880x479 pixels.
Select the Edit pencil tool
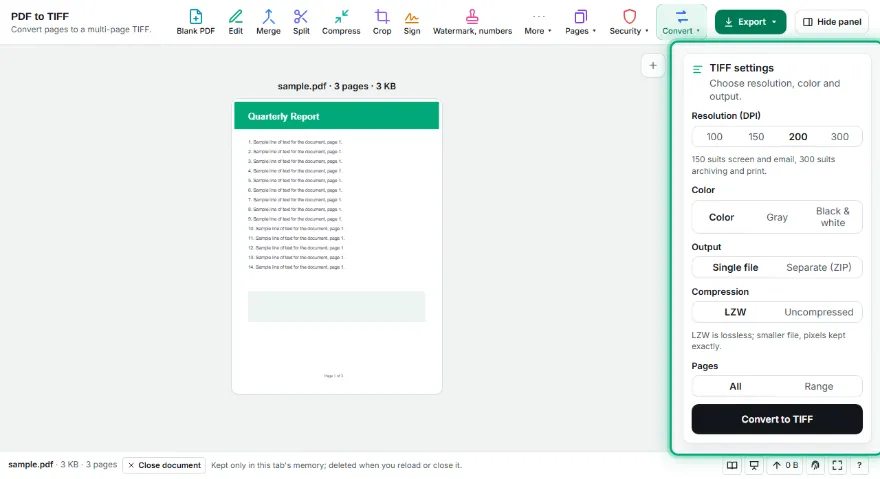[236, 22]
